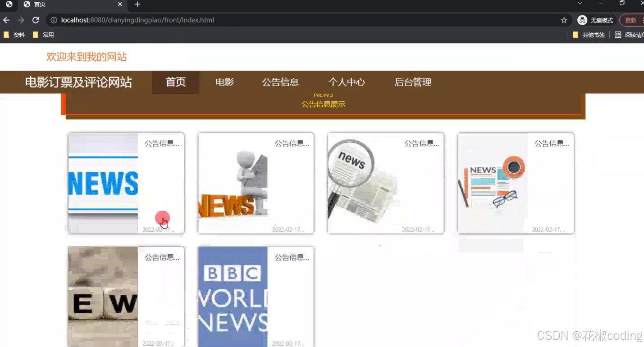This screenshot has height=347, width=644.
Task: Click the forward navigation arrow
Action: tap(21, 20)
